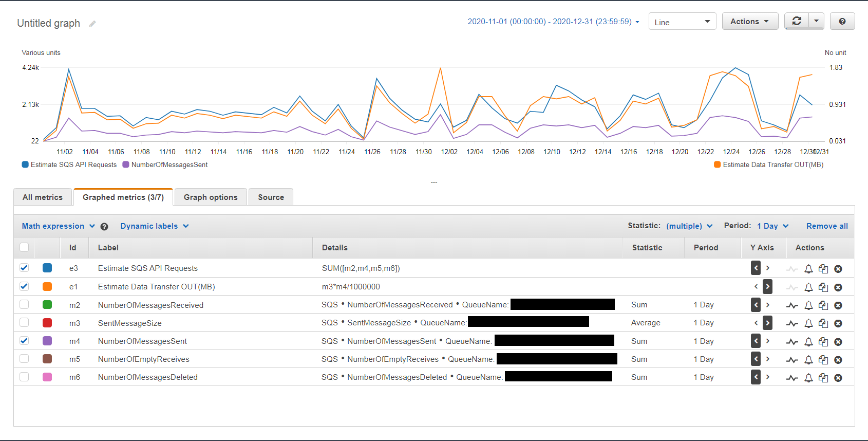This screenshot has width=868, height=441.
Task: Create alarm for m3 SentMessageSize
Action: point(808,323)
